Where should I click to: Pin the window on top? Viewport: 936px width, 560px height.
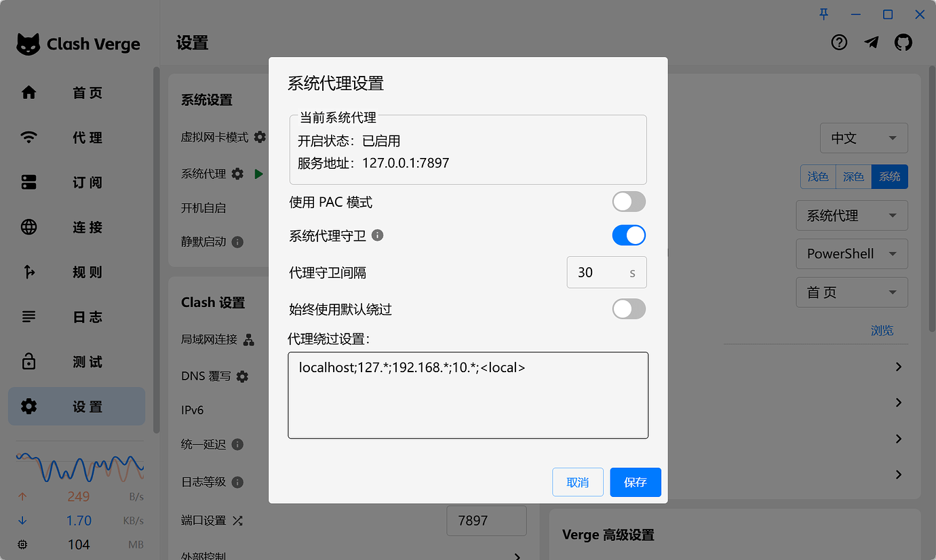tap(824, 14)
